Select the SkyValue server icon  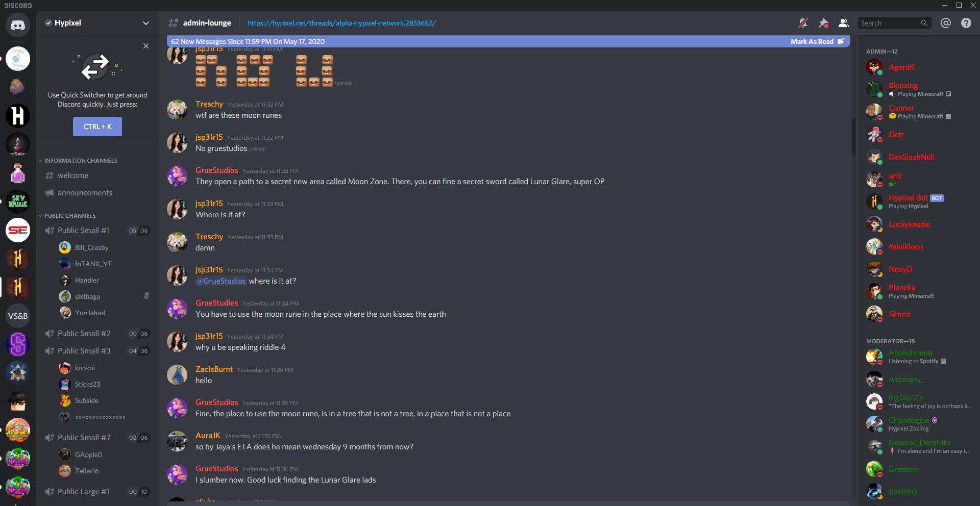click(18, 201)
